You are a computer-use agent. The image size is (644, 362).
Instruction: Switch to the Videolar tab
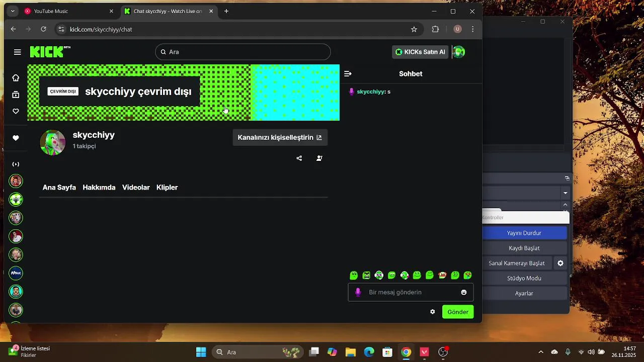(136, 187)
